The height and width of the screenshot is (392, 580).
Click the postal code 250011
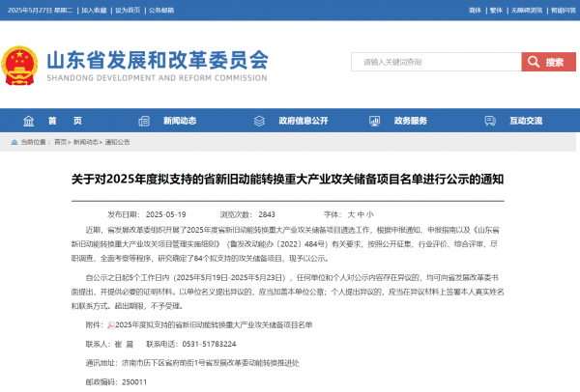(x=134, y=382)
